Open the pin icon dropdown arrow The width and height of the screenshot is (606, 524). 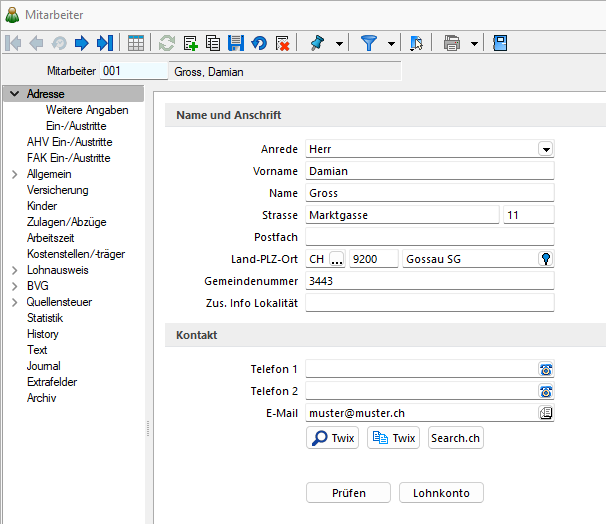click(340, 43)
